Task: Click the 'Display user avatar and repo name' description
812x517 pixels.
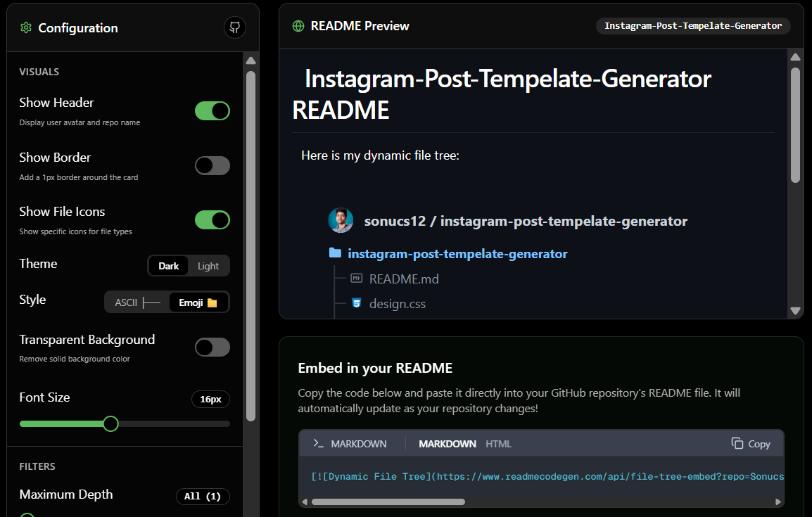Action: pos(80,122)
